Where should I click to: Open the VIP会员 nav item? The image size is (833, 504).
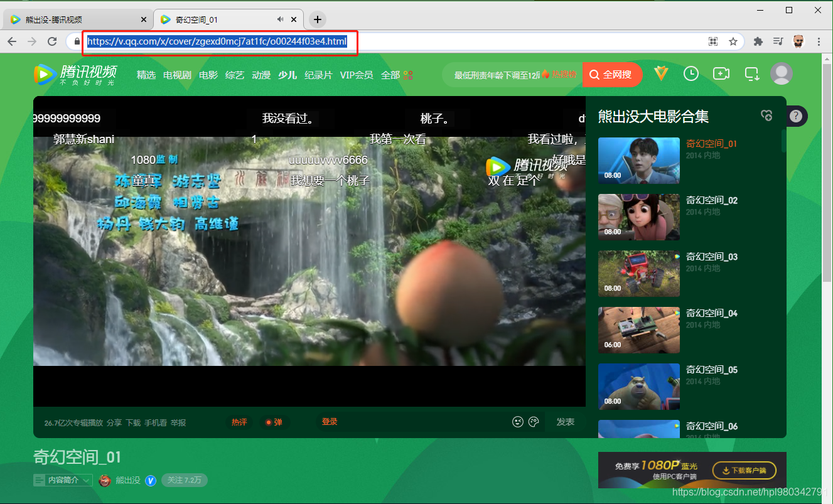click(357, 75)
